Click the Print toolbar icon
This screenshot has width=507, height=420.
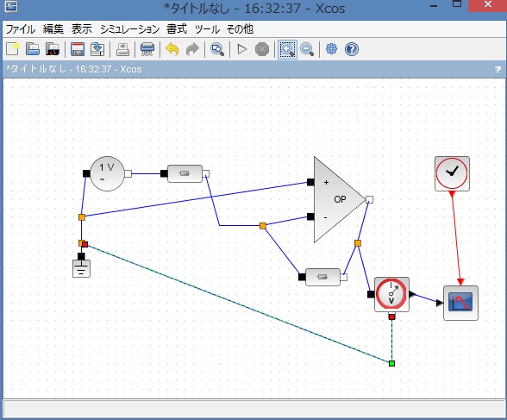(x=147, y=49)
